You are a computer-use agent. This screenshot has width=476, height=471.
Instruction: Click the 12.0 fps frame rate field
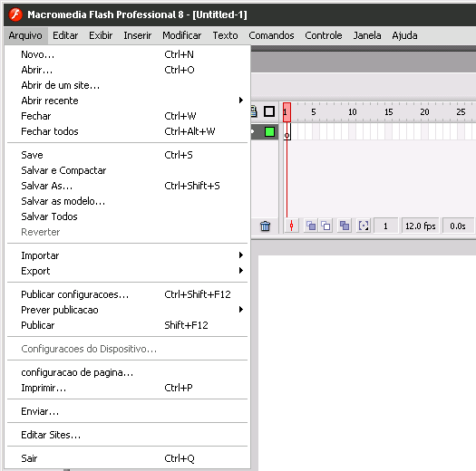click(x=420, y=226)
